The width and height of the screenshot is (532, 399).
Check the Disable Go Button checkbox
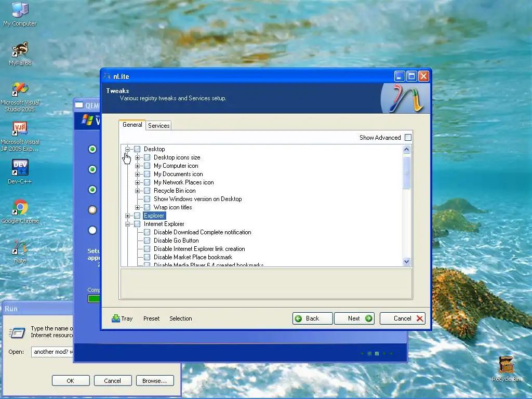(147, 241)
